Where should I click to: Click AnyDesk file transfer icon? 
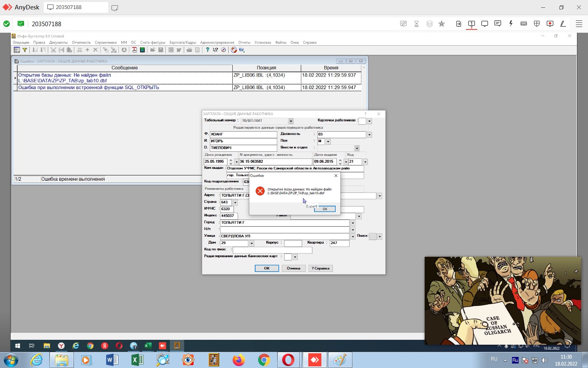(x=459, y=24)
